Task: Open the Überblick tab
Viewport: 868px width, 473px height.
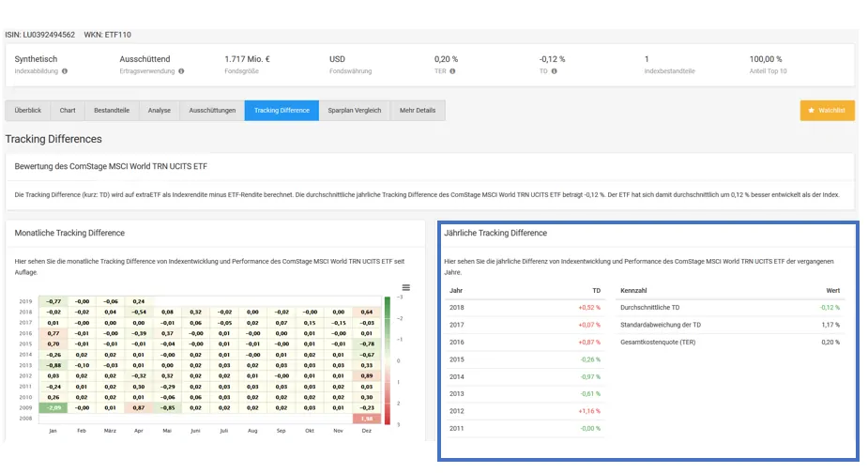Action: pyautogui.click(x=27, y=111)
